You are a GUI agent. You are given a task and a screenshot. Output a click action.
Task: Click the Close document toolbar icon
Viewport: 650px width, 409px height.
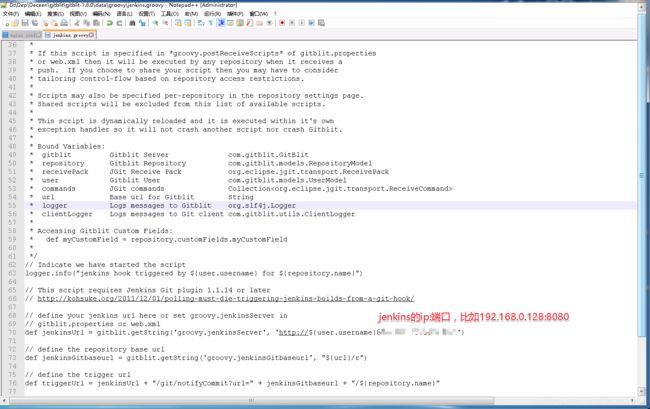(x=44, y=23)
